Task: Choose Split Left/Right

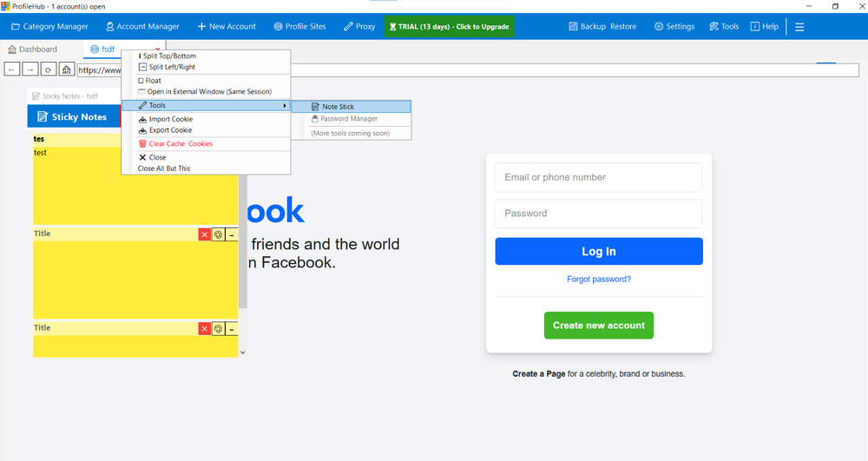Action: pos(206,67)
